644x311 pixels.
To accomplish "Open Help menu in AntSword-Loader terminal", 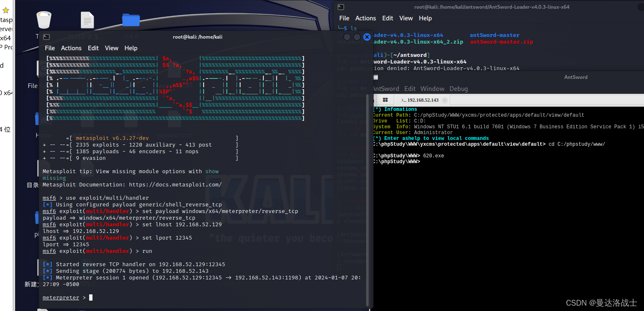I will [425, 18].
